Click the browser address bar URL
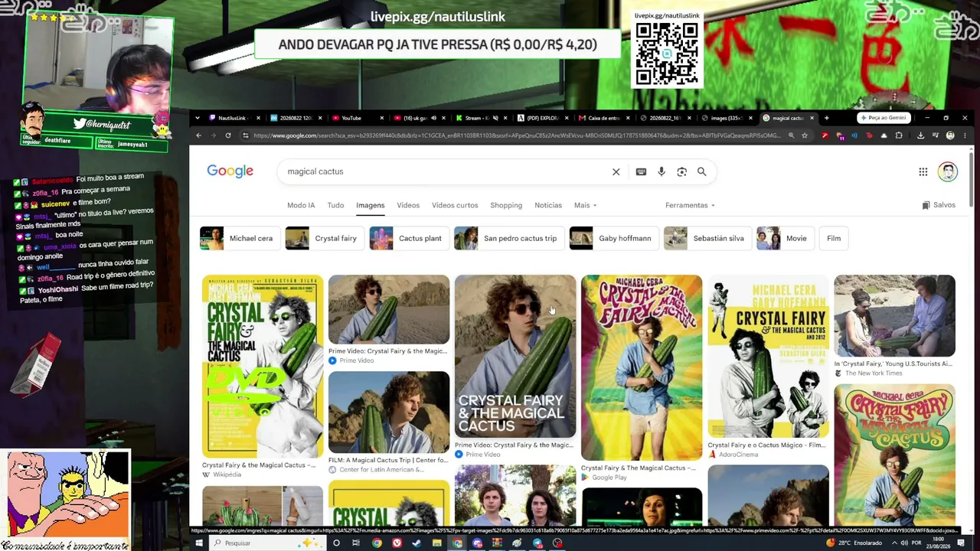This screenshot has height=551, width=980. 515,135
